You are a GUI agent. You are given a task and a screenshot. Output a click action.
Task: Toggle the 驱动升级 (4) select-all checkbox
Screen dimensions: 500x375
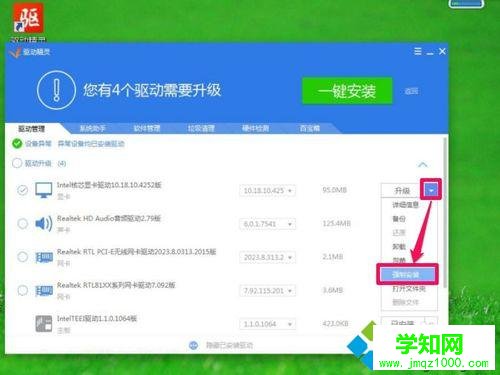coord(17,163)
